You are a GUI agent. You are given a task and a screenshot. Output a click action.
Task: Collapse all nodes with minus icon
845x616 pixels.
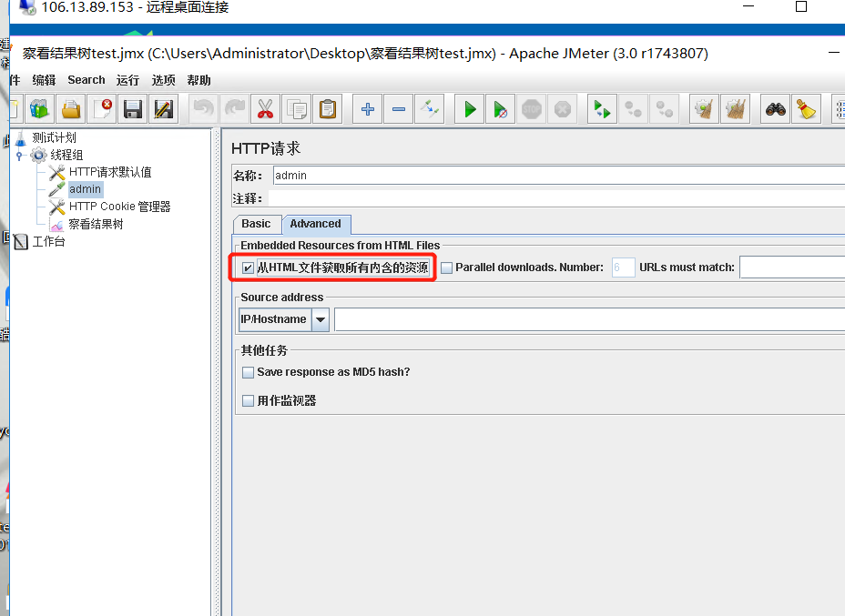pyautogui.click(x=399, y=109)
